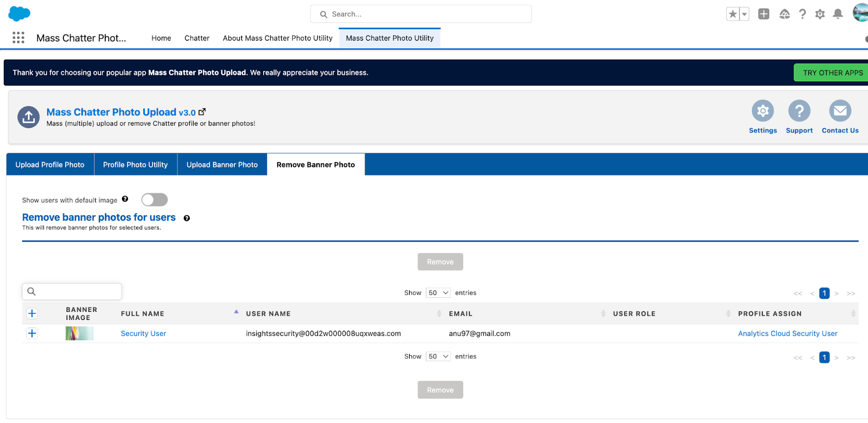Open the Global Actions plus icon
The width and height of the screenshot is (868, 423).
coord(764,14)
